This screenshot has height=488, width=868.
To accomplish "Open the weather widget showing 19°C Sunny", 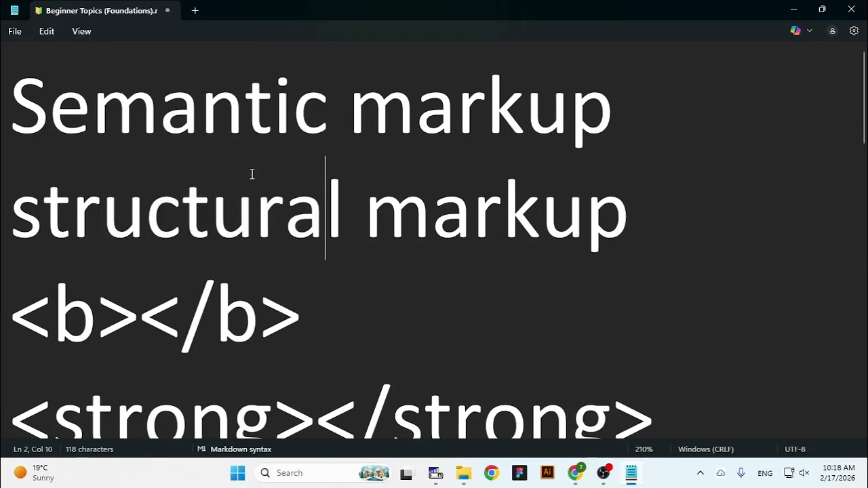I will (34, 473).
